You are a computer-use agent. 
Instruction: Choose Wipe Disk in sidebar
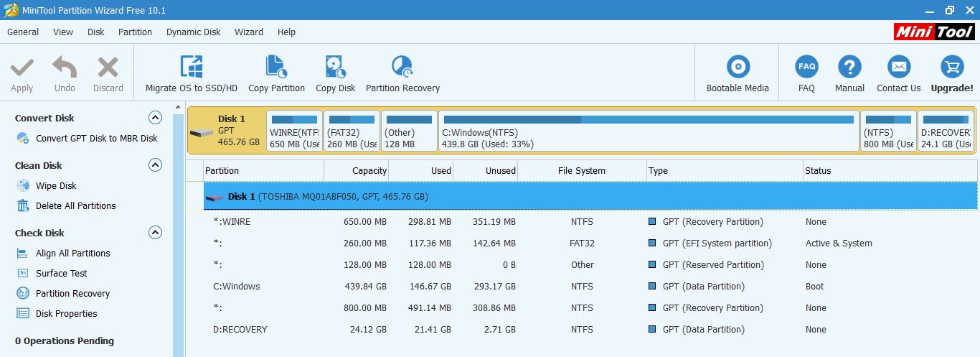[56, 185]
